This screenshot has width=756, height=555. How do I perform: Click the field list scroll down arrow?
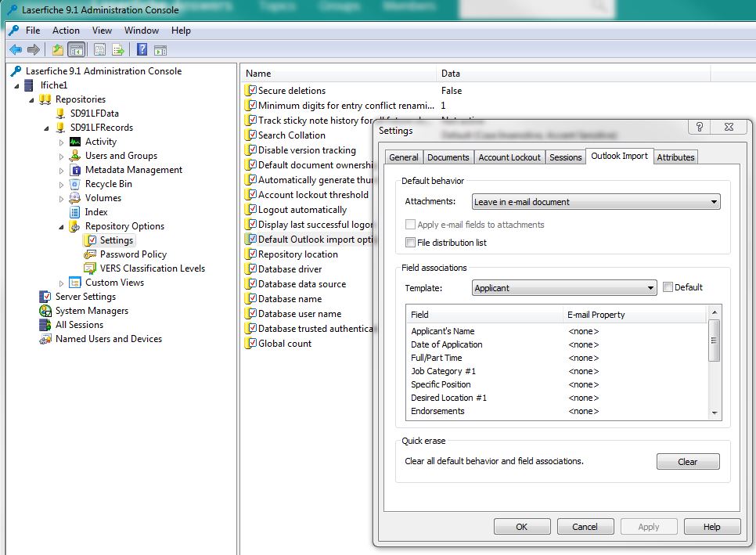coord(715,413)
